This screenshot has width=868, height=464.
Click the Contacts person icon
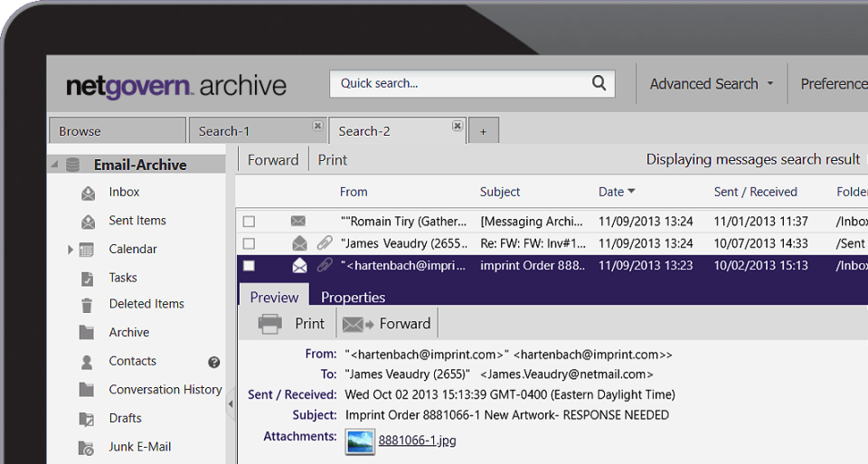87,362
